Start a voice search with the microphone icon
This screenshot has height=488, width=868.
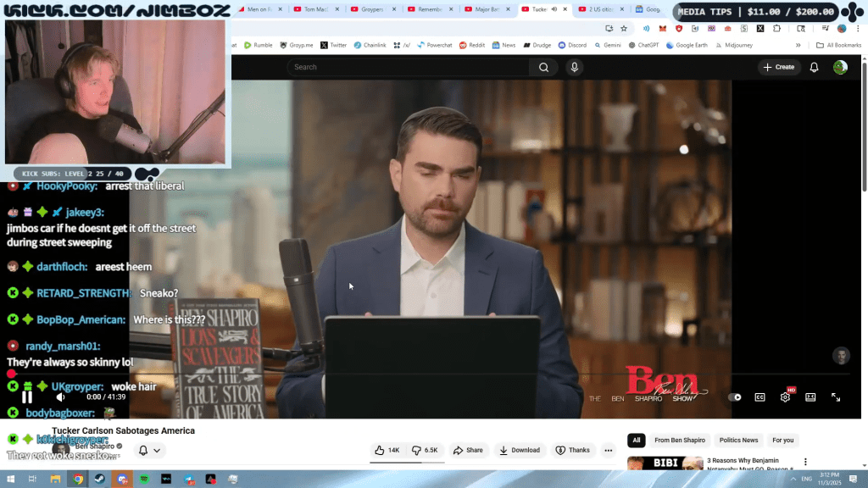pyautogui.click(x=575, y=67)
